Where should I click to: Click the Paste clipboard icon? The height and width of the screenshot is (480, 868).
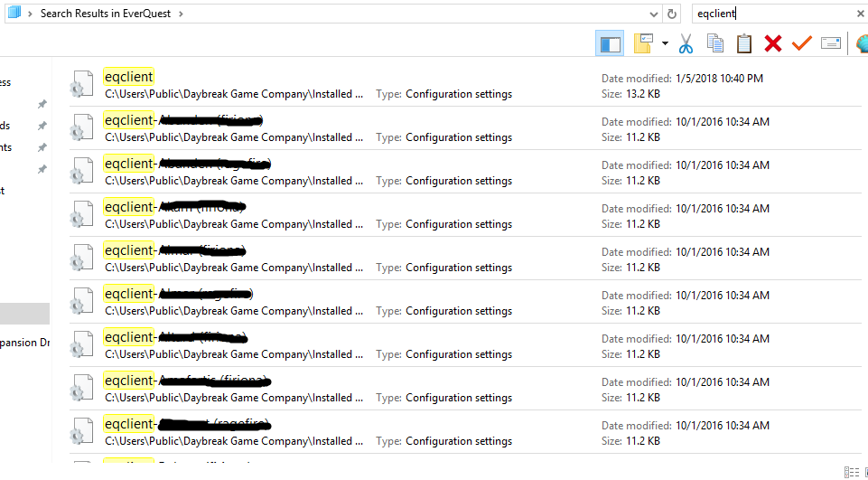tap(743, 43)
